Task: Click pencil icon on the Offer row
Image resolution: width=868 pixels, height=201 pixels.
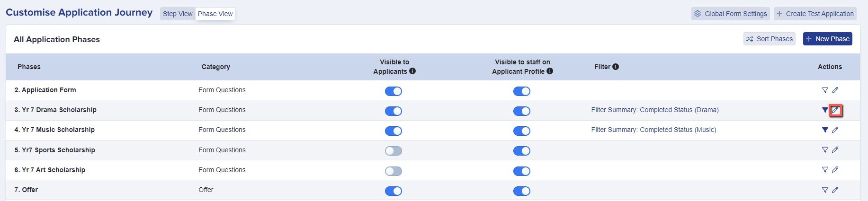Action: point(835,190)
